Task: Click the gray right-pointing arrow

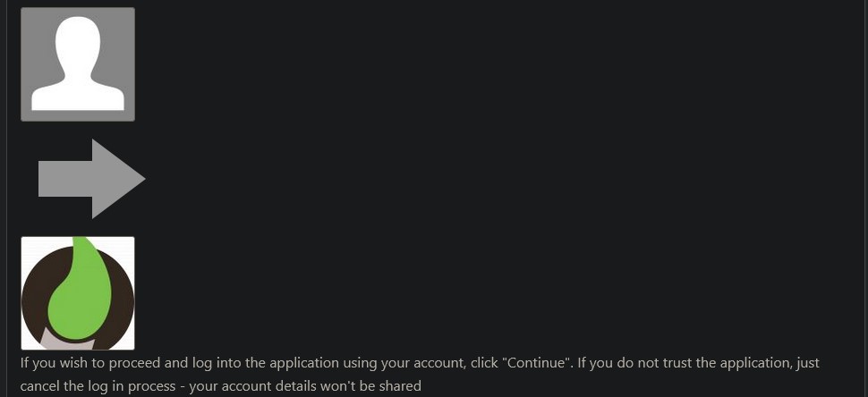Action: 91,179
